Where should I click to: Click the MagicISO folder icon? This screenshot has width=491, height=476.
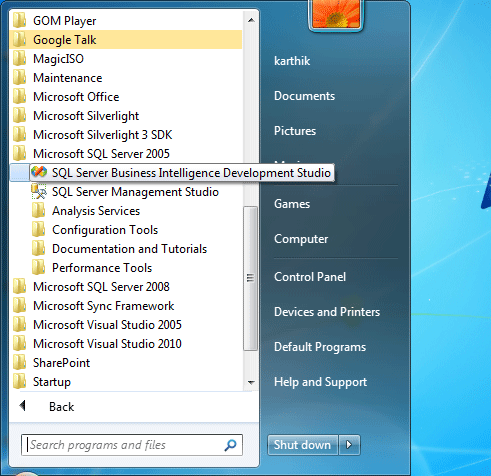pos(19,59)
